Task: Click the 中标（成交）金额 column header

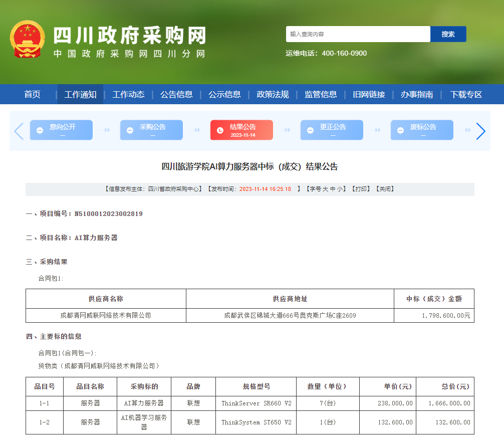Action: click(x=434, y=299)
